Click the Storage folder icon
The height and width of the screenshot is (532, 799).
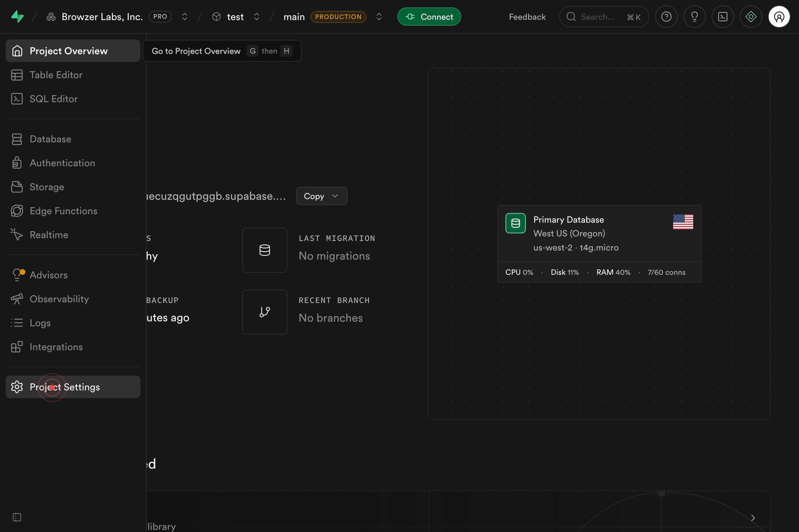click(x=17, y=187)
